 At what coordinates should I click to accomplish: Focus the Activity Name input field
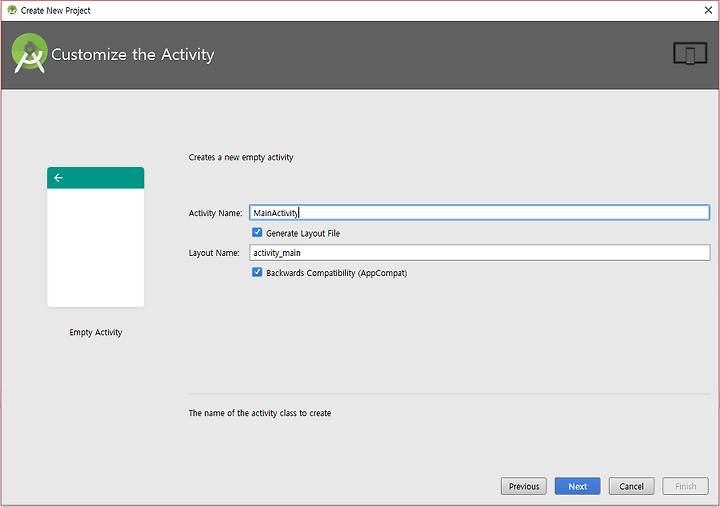(x=479, y=213)
